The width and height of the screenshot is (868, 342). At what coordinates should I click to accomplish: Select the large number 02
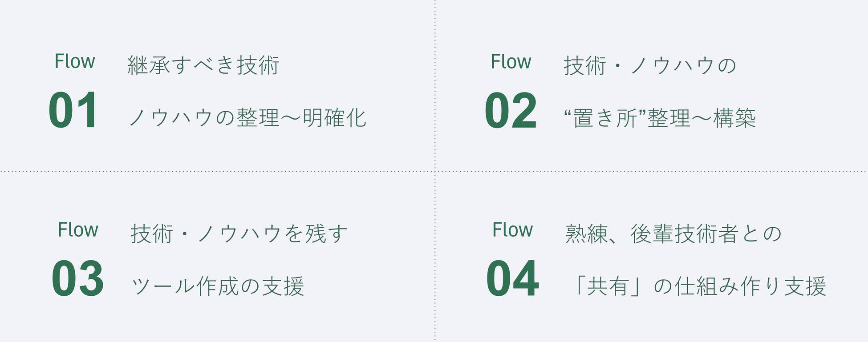tap(511, 110)
